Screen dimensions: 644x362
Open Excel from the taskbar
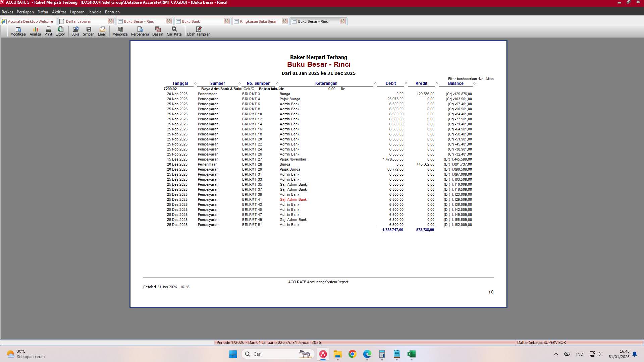click(411, 354)
